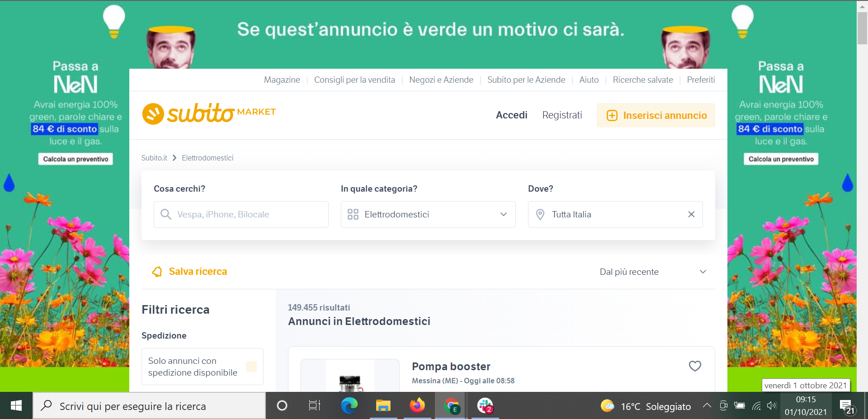This screenshot has height=419, width=868.
Task: Click the heart icon on Pompa booster
Action: [x=695, y=366]
